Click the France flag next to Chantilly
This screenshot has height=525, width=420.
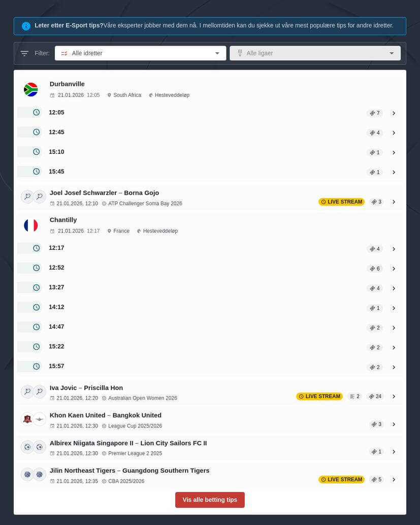pos(30,225)
